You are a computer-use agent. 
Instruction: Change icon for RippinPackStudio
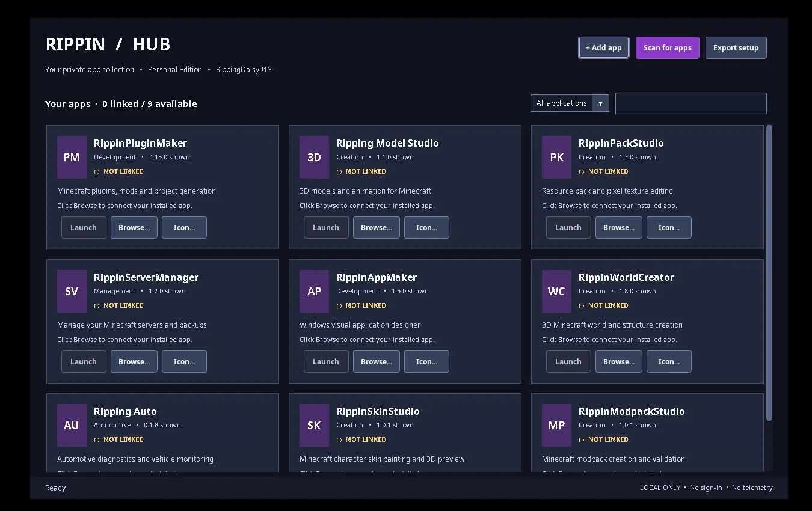coord(669,228)
